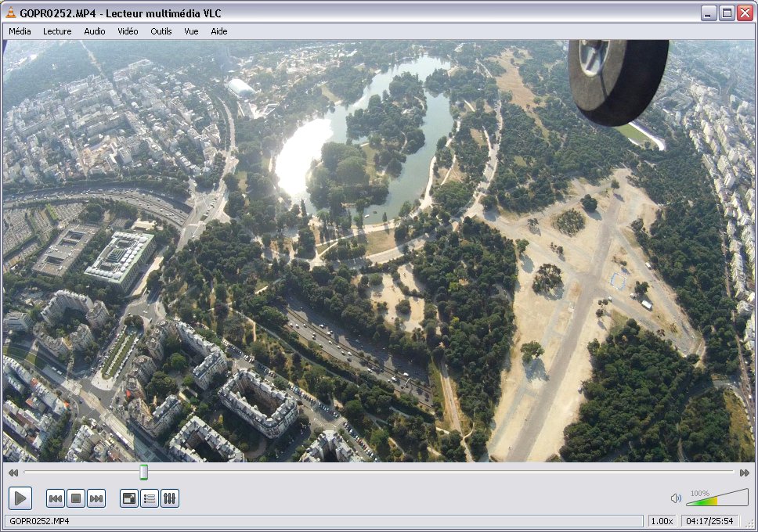The width and height of the screenshot is (758, 532).
Task: Open the Aide menu
Action: point(219,31)
